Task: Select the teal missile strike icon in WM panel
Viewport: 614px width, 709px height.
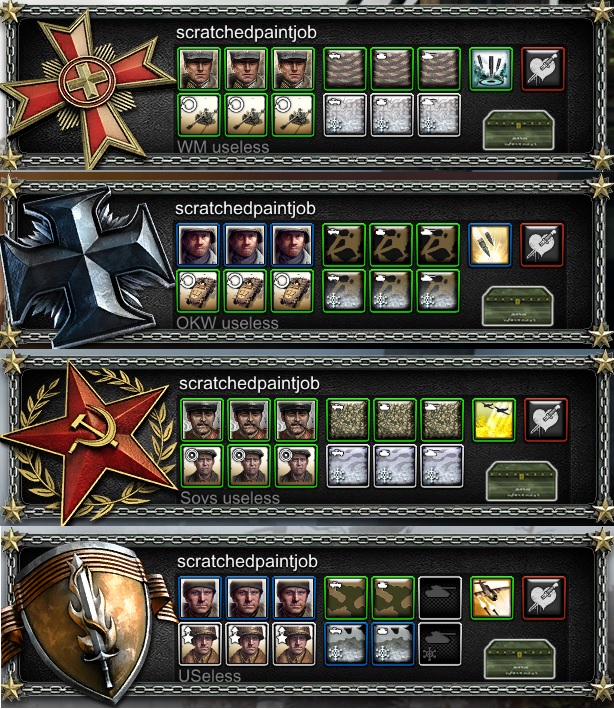Action: tap(491, 69)
